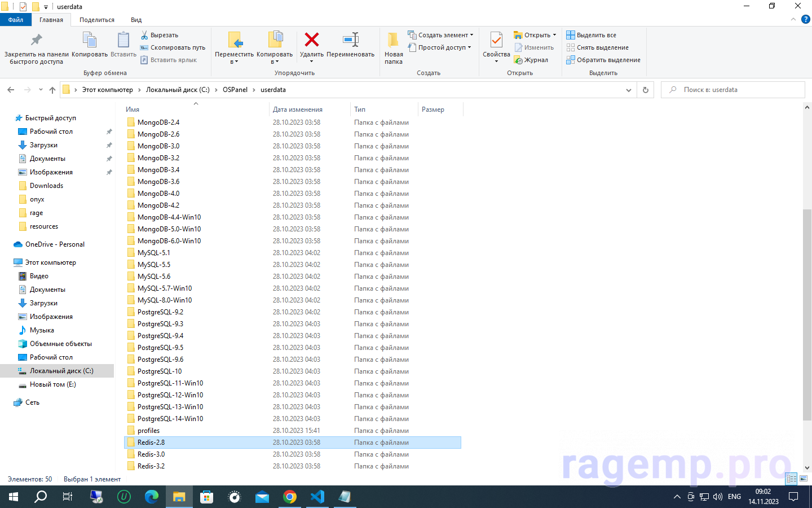Invert selection (Обратить выделение)

[x=603, y=60]
